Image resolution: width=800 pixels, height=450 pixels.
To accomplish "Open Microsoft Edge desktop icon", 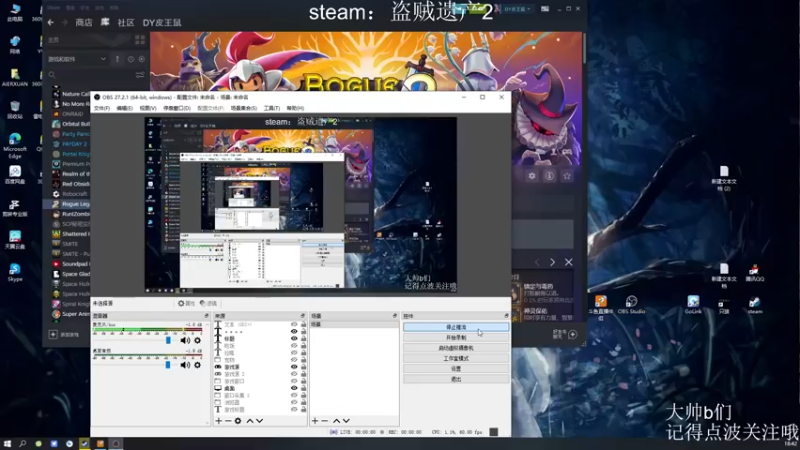I will [15, 145].
